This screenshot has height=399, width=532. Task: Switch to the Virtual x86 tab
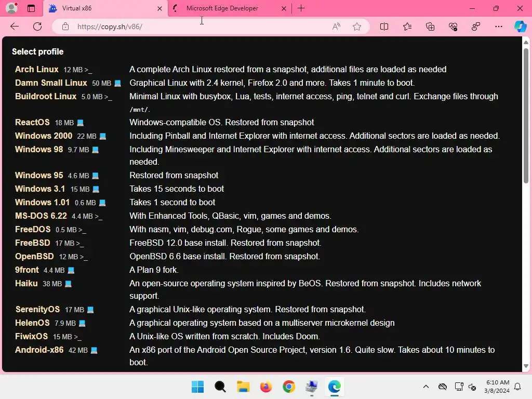tap(105, 8)
